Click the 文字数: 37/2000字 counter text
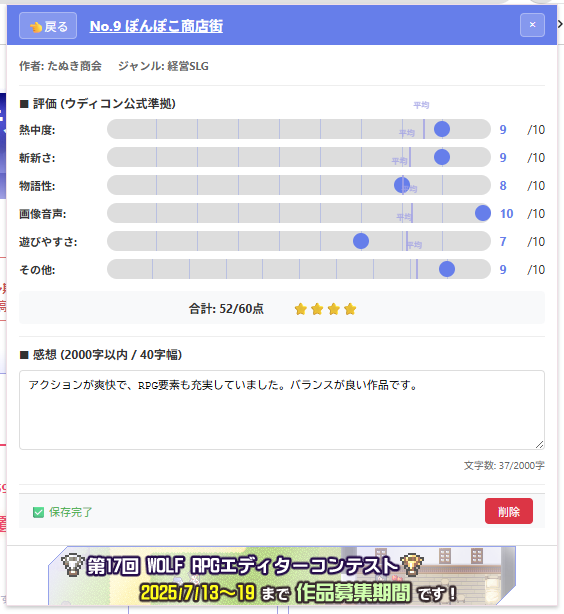564x614 pixels. 504,465
